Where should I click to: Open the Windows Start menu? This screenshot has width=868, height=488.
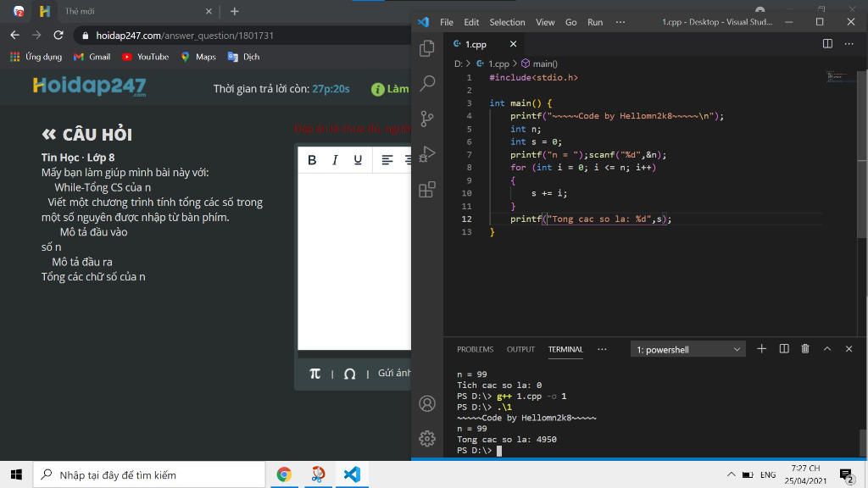(16, 474)
